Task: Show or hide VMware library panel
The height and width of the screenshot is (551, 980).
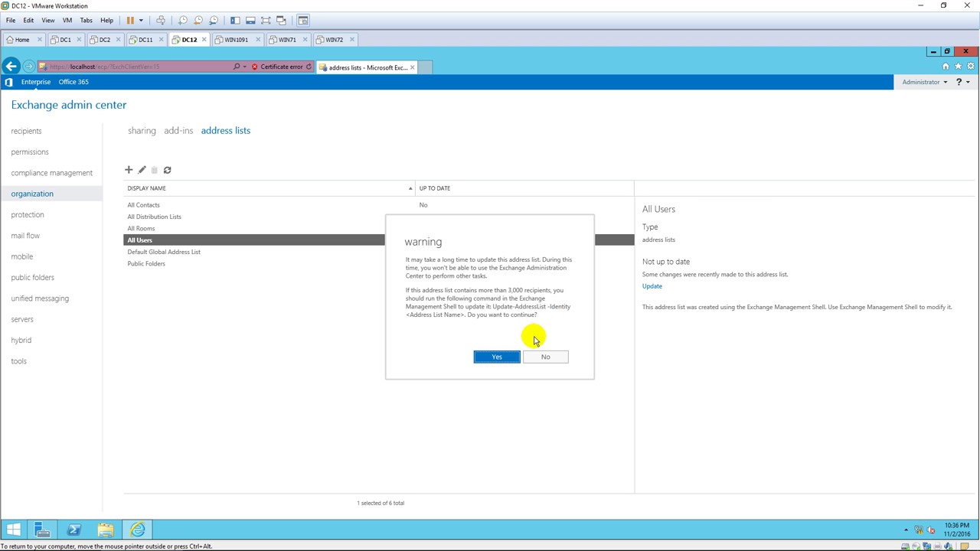Action: [x=235, y=20]
